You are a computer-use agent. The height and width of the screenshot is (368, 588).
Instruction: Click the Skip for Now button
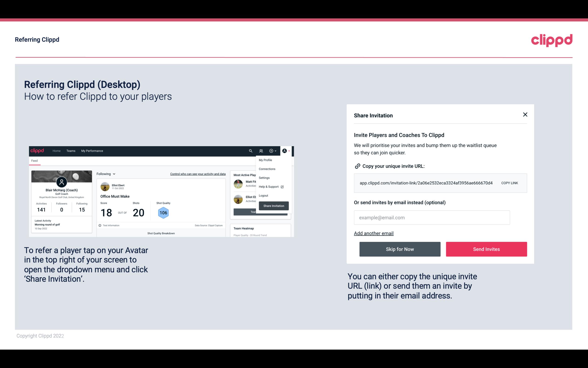400,249
